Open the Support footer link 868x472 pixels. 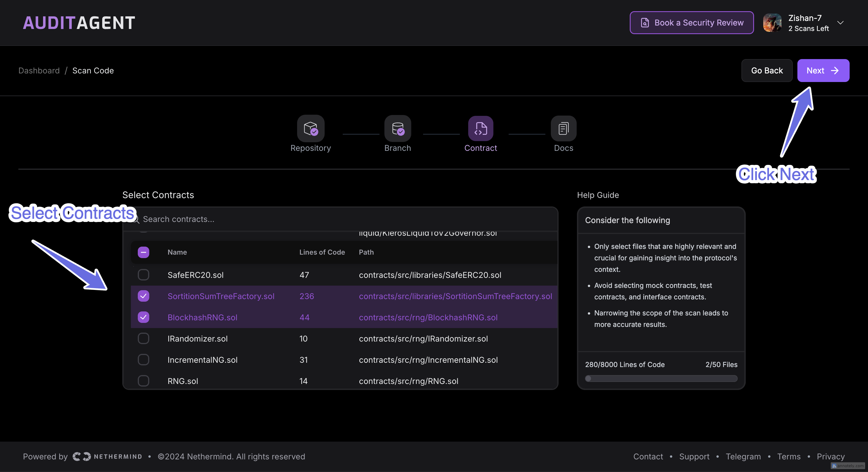pyautogui.click(x=694, y=457)
